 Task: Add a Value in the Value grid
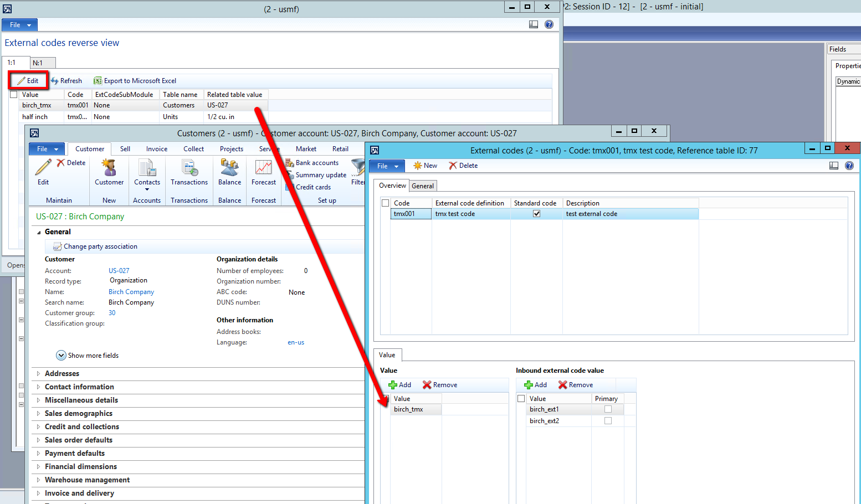point(399,385)
